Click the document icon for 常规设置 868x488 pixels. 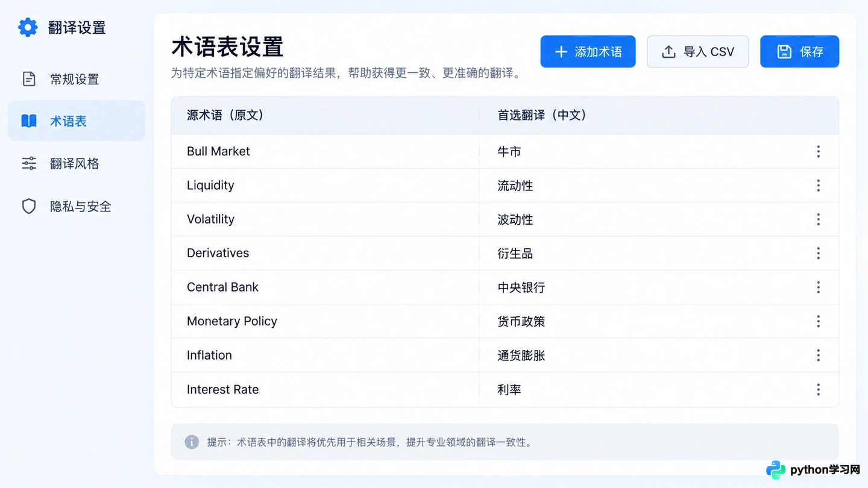tap(29, 79)
